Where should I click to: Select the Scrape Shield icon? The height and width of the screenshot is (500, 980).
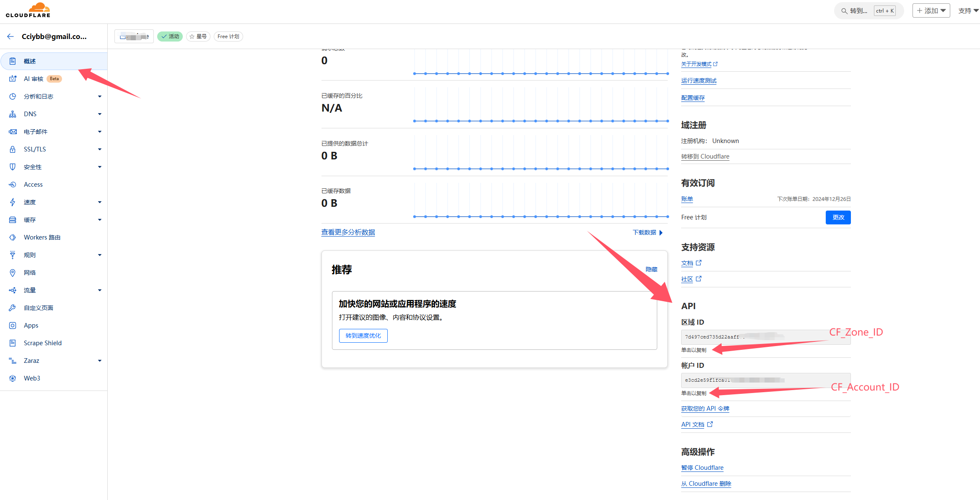13,343
